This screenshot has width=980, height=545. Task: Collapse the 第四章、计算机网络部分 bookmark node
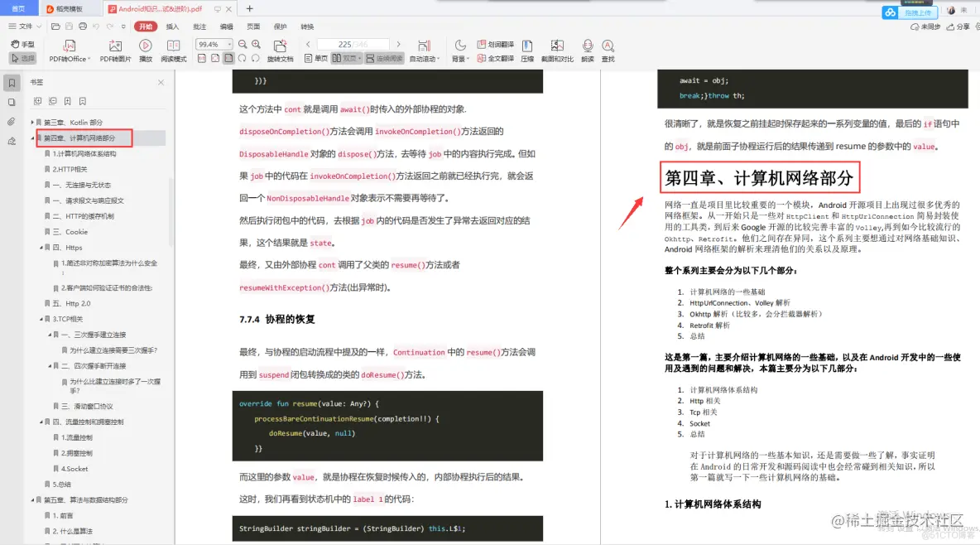[x=31, y=137]
